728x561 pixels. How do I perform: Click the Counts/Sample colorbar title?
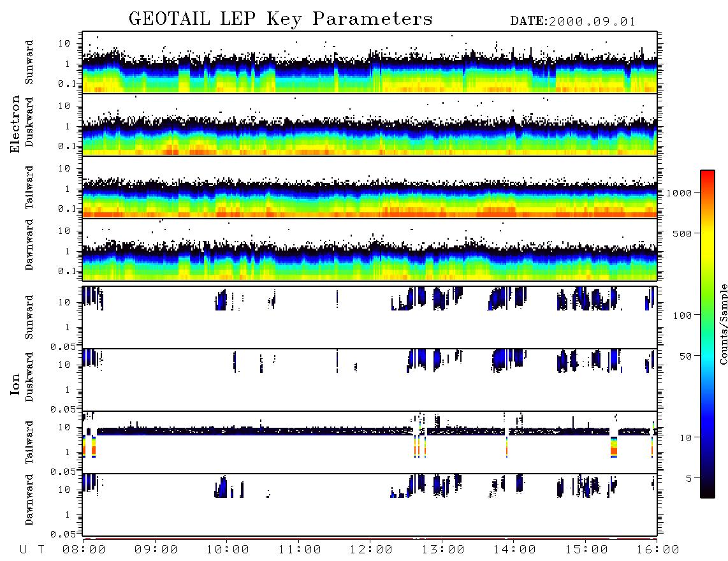pos(723,324)
